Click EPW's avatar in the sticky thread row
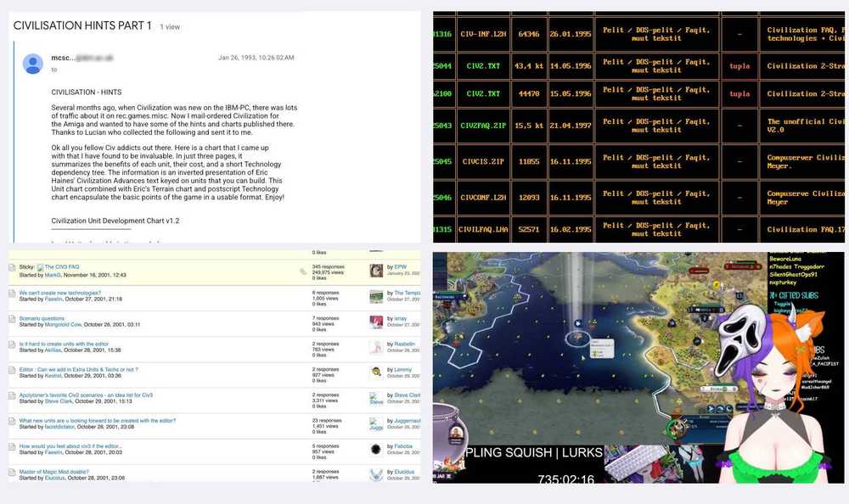This screenshot has width=849, height=504. click(376, 271)
